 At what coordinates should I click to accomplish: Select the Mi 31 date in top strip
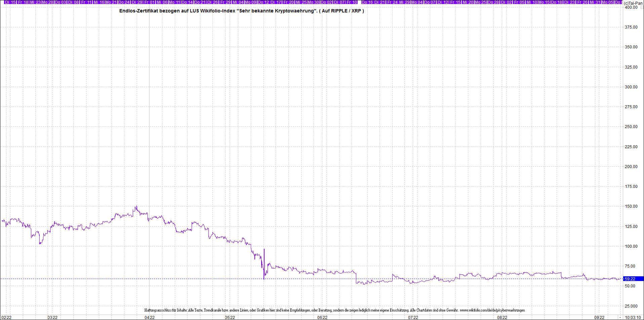tap(595, 2)
